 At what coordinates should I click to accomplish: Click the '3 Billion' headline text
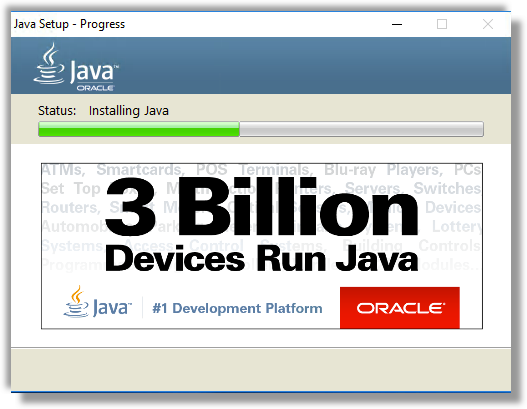262,207
